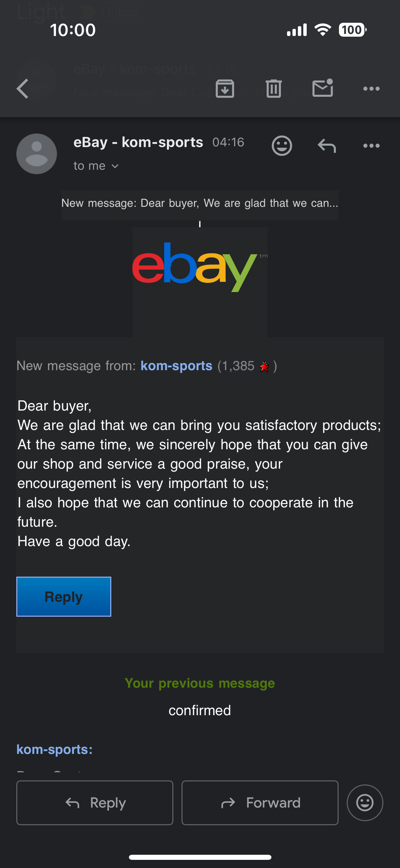Viewport: 400px width, 868px height.
Task: Go back using the left arrow
Action: pyautogui.click(x=22, y=89)
